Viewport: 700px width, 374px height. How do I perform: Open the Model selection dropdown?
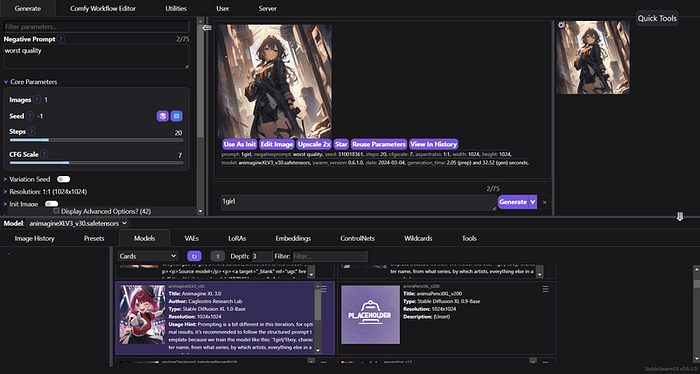click(x=78, y=223)
